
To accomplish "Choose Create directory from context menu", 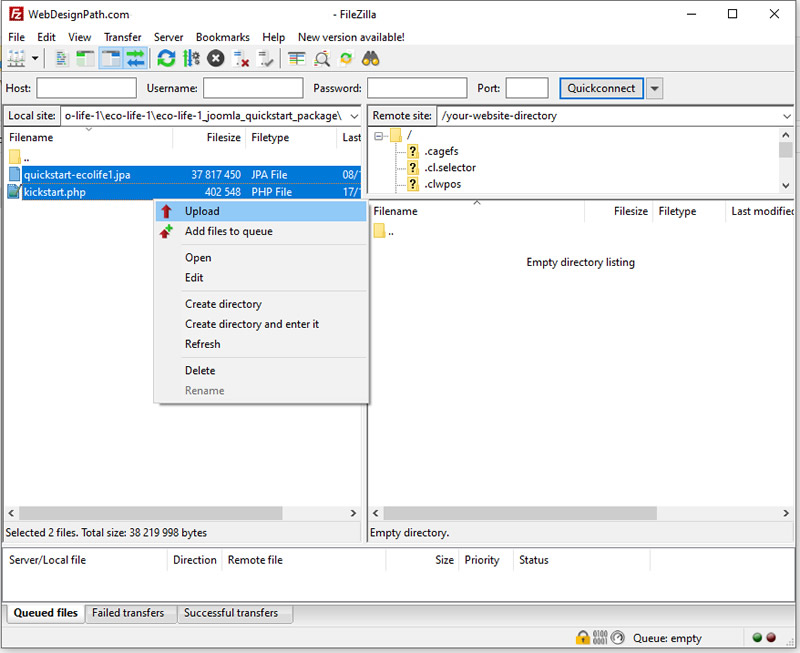I will [261, 304].
